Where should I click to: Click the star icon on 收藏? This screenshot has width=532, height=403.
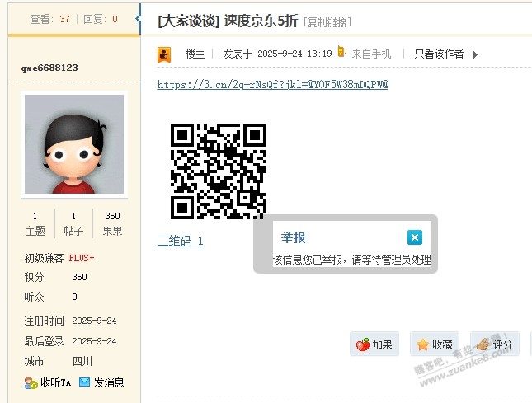coord(423,344)
